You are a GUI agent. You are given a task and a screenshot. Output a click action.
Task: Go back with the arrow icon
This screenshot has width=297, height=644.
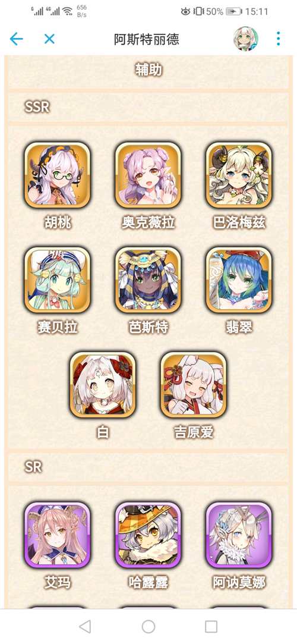(17, 39)
